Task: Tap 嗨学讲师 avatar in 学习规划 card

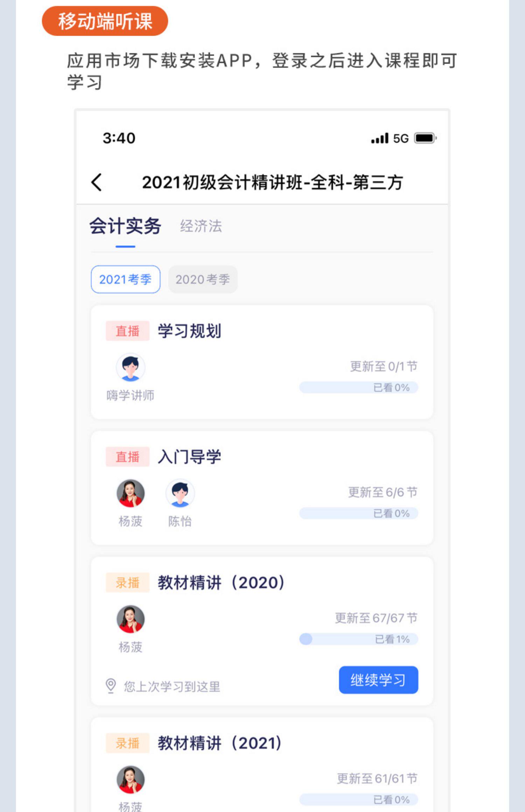Action: (131, 367)
